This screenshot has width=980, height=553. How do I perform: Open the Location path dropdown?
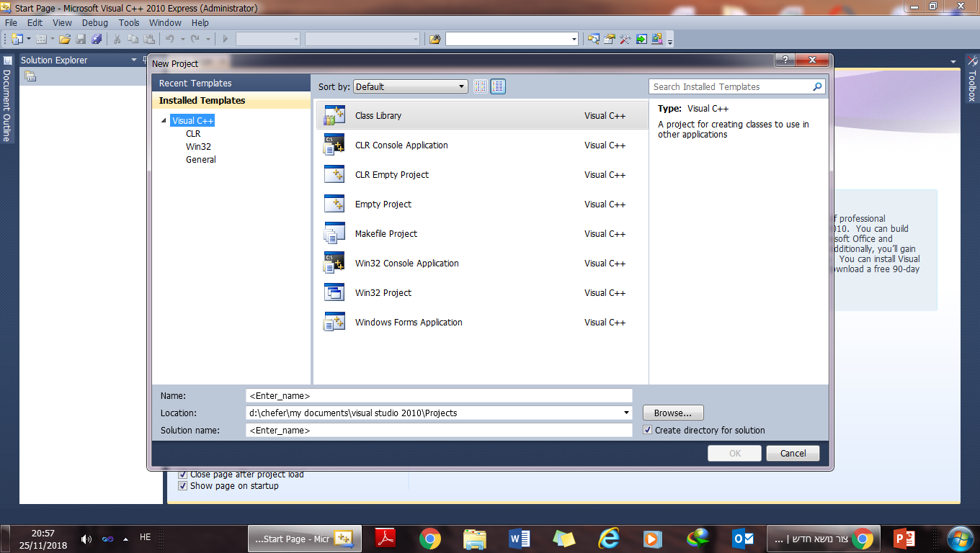pyautogui.click(x=626, y=413)
